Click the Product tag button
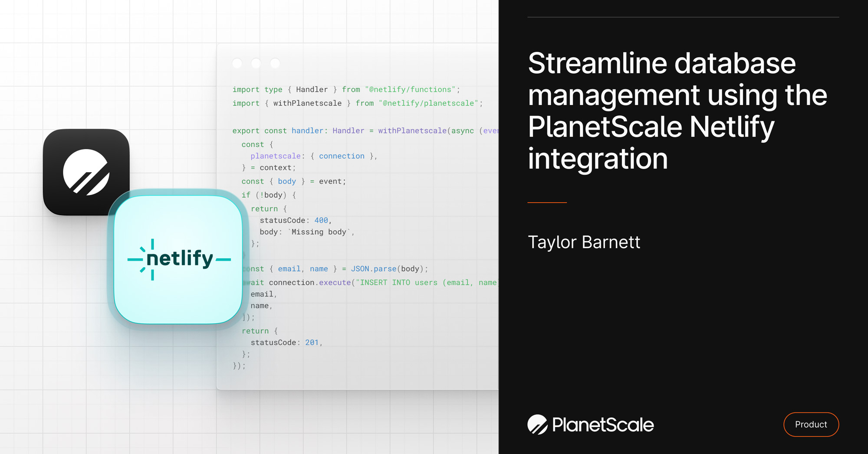The image size is (868, 454). click(811, 425)
